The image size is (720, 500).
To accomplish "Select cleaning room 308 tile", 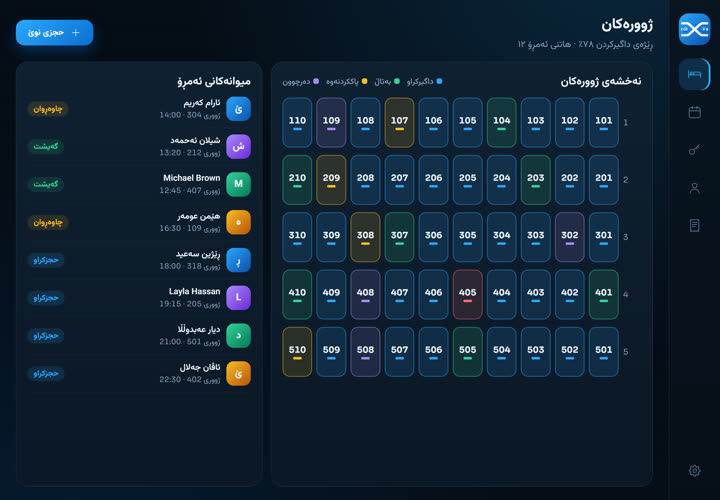I will coord(365,237).
